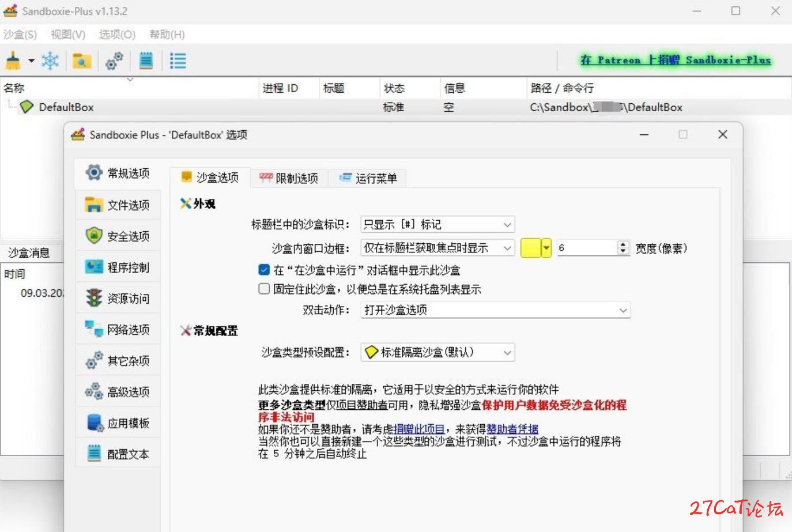Open the 视图(V) menu
Screen dimensions: 792x532
[x=68, y=35]
